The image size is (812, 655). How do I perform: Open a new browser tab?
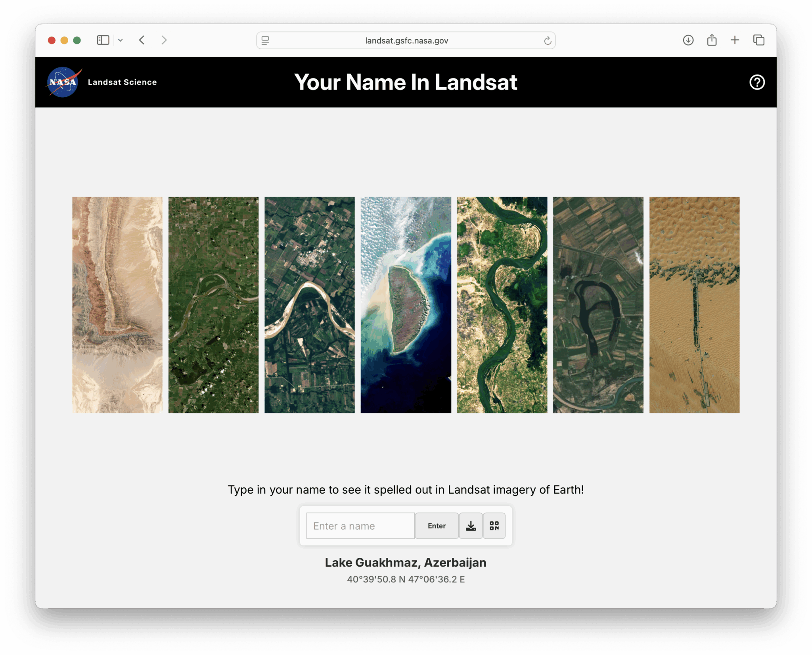[x=735, y=40]
